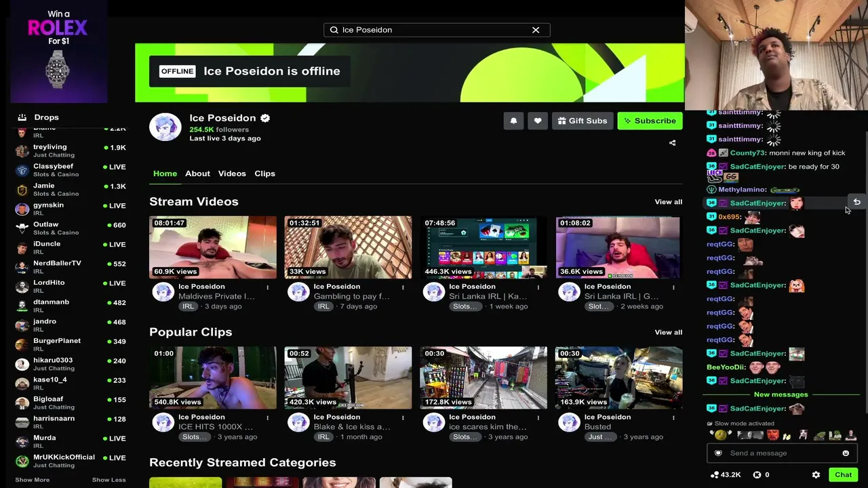Open NerdBallerTV channel avatar in sidebar
The height and width of the screenshot is (488, 868).
(22, 267)
